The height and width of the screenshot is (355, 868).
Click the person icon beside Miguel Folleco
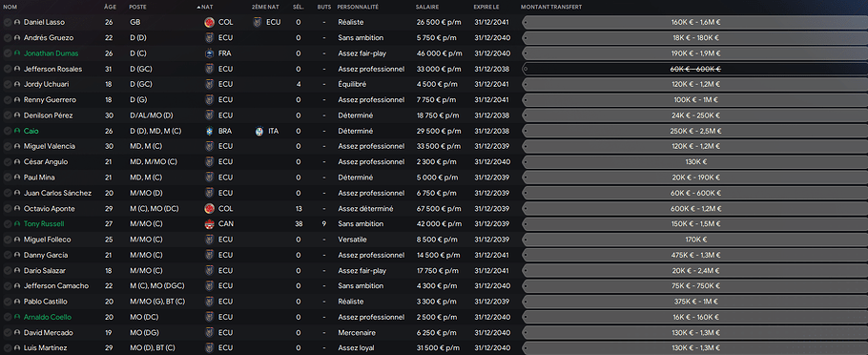pyautogui.click(x=17, y=240)
